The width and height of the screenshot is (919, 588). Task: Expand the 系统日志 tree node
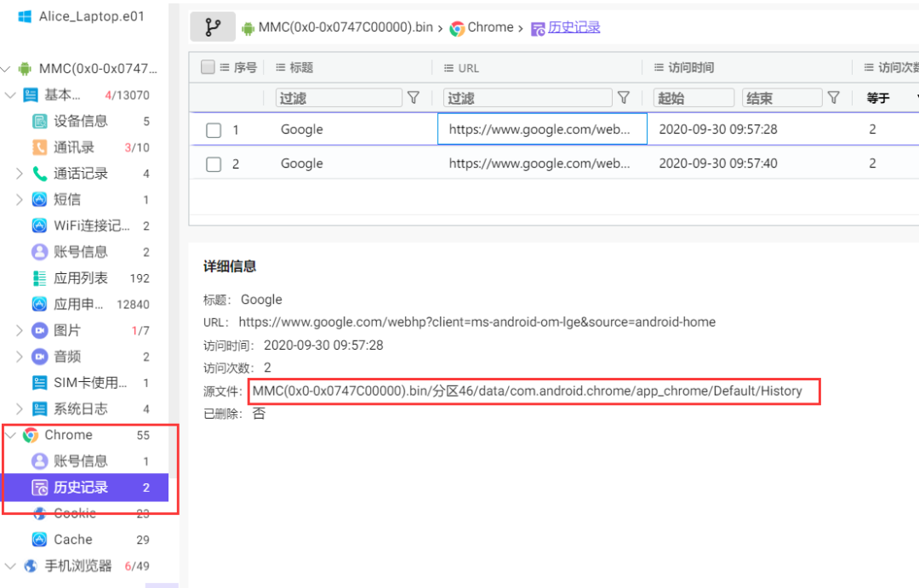tap(20, 408)
